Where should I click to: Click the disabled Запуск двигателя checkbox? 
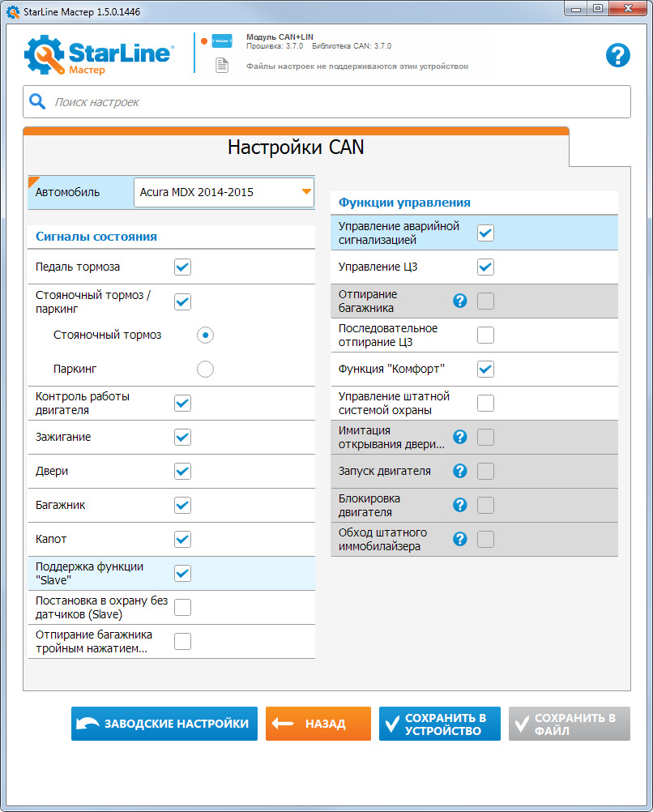click(x=486, y=472)
